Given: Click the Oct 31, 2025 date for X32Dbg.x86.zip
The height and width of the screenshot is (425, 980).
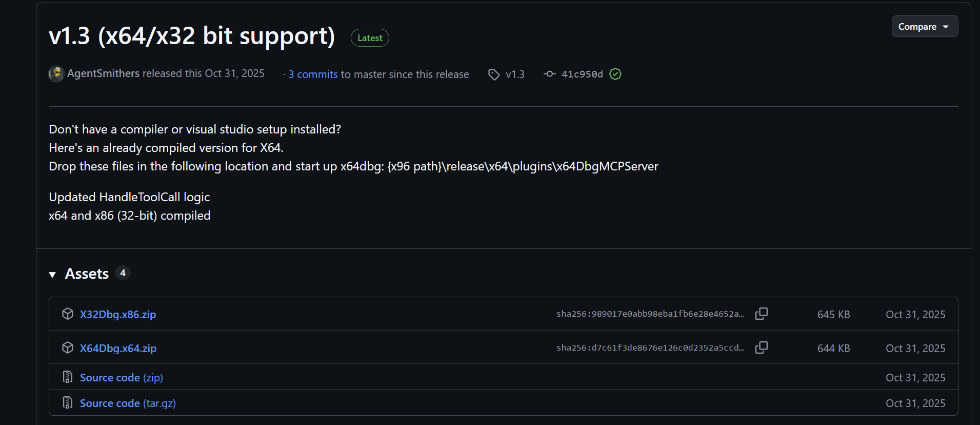Looking at the screenshot, I should coord(915,315).
